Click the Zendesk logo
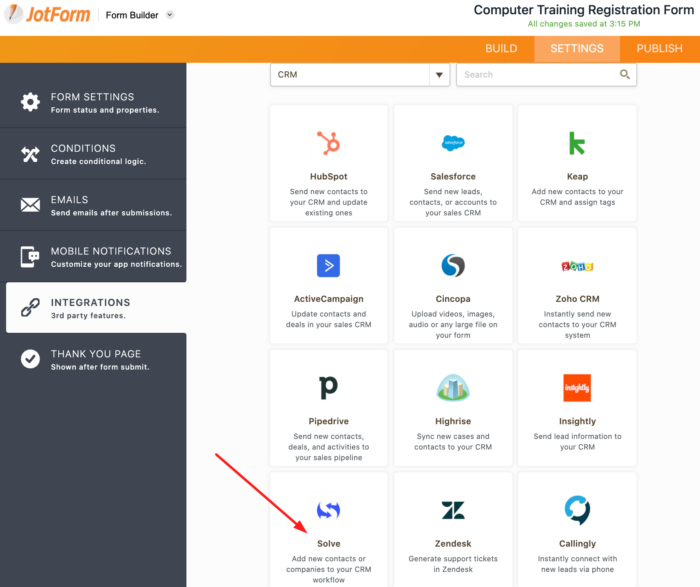 (x=453, y=510)
